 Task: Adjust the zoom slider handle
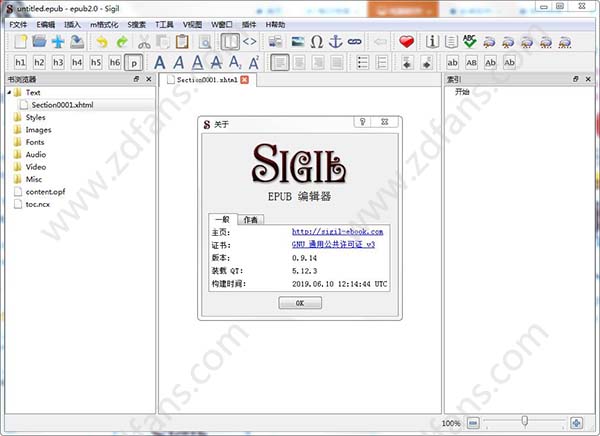click(x=525, y=421)
